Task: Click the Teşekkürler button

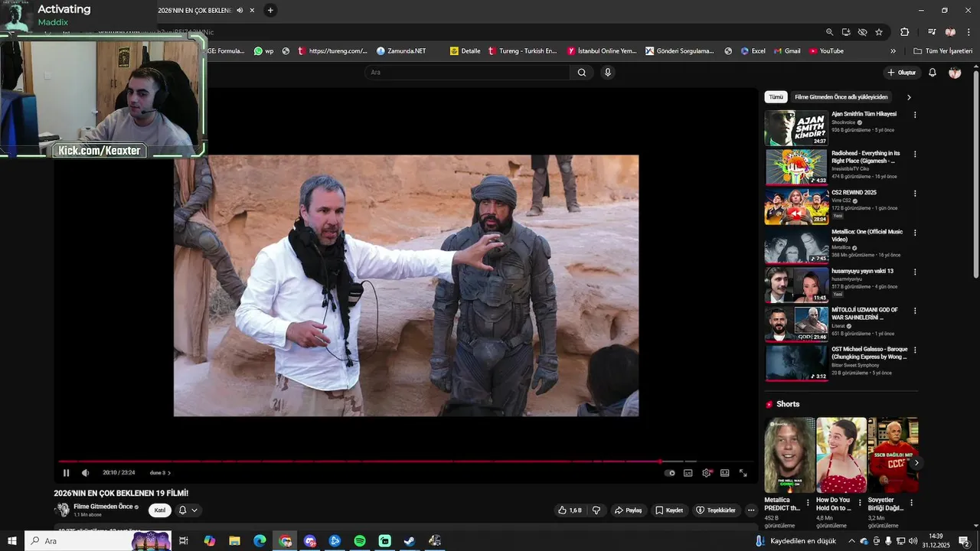Action: pos(715,510)
